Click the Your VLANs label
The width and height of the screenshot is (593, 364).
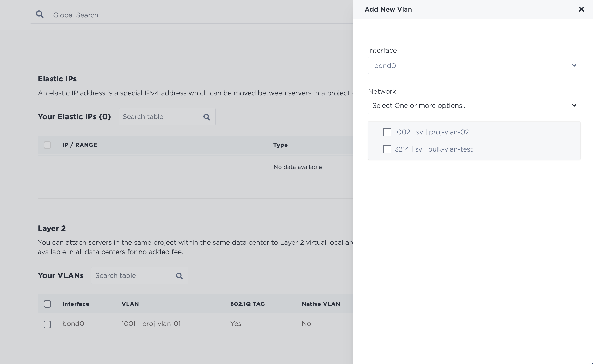pos(61,275)
